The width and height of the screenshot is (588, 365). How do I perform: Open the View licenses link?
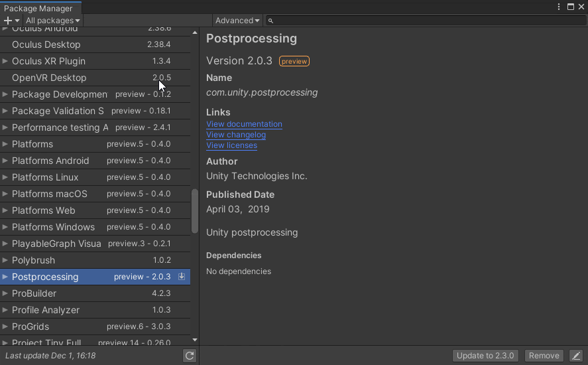point(232,145)
